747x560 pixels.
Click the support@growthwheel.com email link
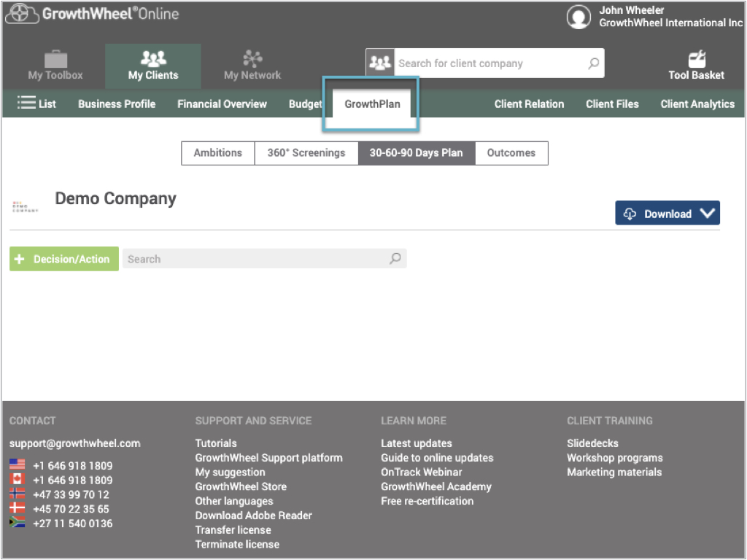[x=75, y=443]
